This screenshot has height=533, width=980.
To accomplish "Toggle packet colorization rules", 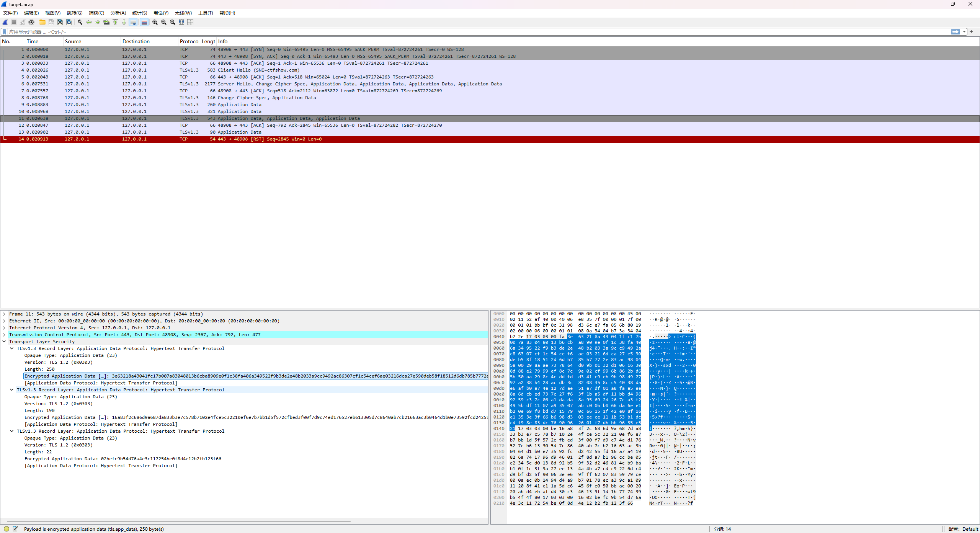I will pos(144,22).
